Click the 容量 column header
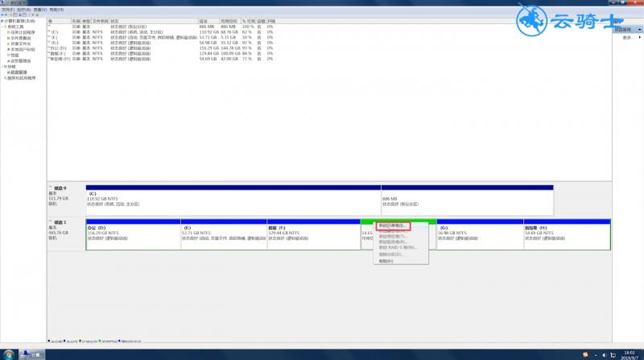Viewport: 644px width, 360px height. point(208,21)
